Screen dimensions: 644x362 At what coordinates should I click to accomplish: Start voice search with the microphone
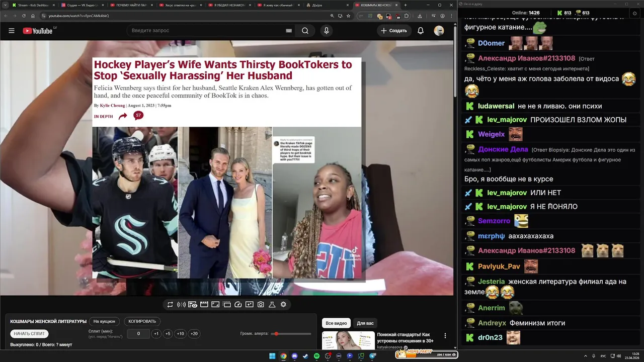326,31
